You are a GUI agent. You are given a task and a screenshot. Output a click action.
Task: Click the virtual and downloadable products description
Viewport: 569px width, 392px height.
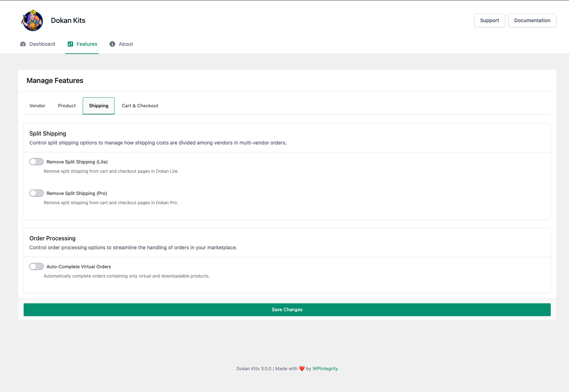[127, 276]
